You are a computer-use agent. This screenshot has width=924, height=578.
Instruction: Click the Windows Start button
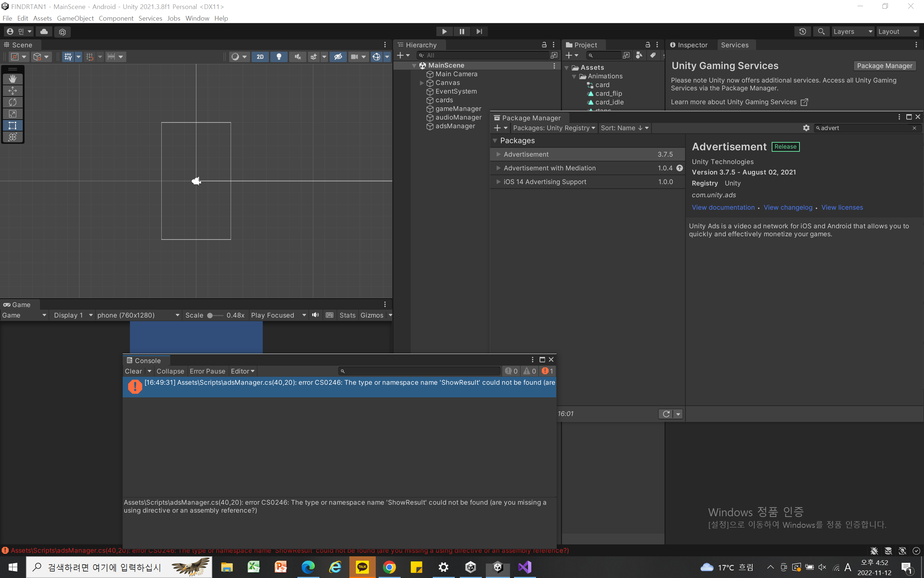coord(13,567)
